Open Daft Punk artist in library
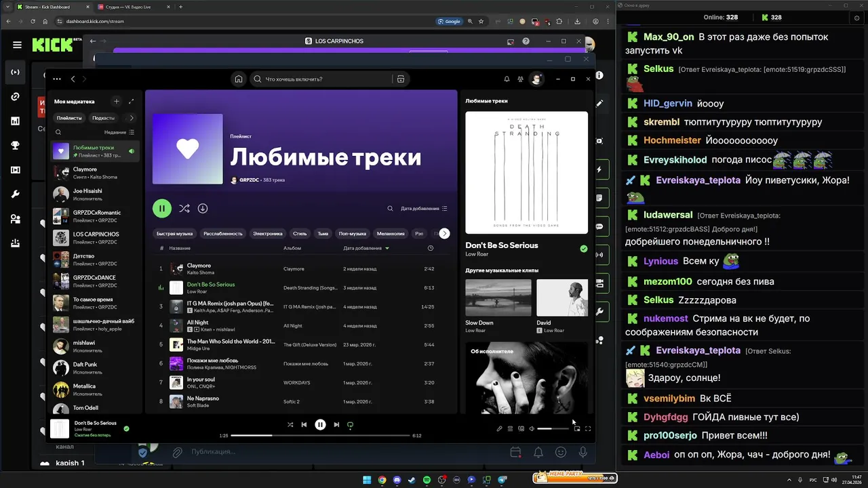Screen dimensions: 868x488 click(x=96, y=368)
